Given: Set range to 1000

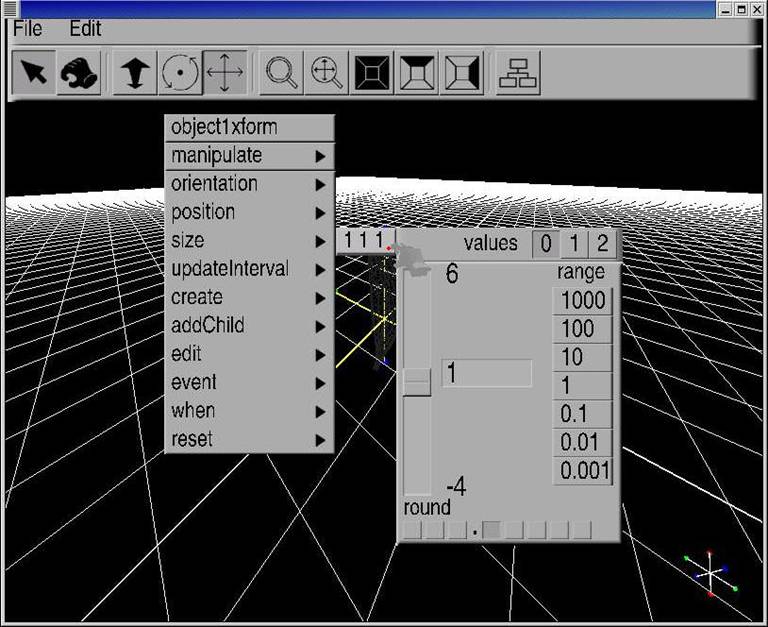Looking at the screenshot, I should click(x=582, y=300).
